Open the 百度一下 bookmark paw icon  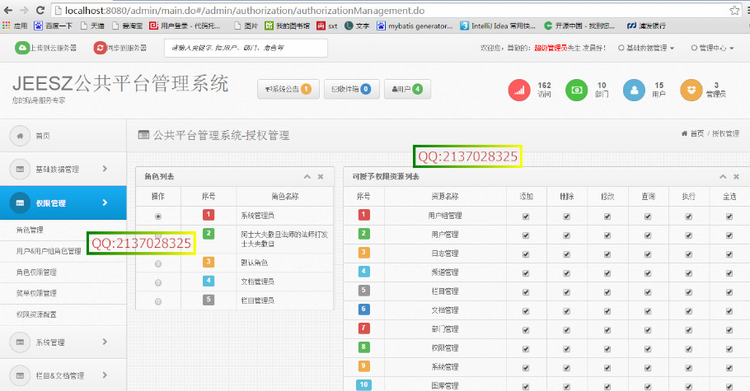38,25
